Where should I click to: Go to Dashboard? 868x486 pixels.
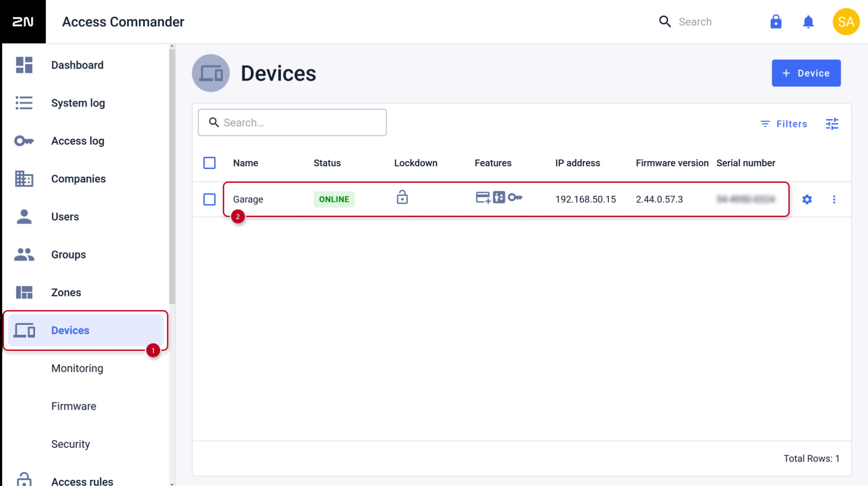point(77,65)
